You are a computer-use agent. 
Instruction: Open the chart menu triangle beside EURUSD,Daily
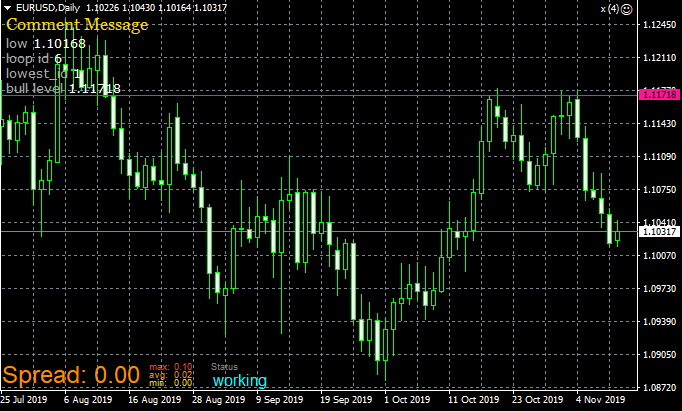(x=7, y=8)
